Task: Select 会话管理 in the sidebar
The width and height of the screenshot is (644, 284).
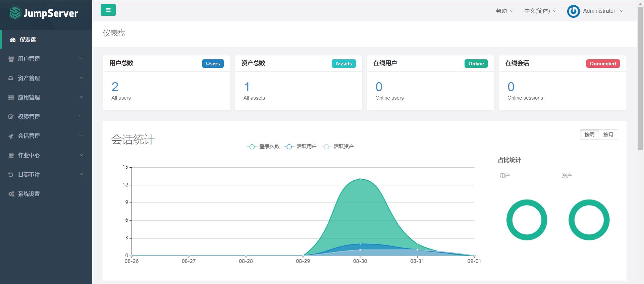Action: (x=46, y=136)
